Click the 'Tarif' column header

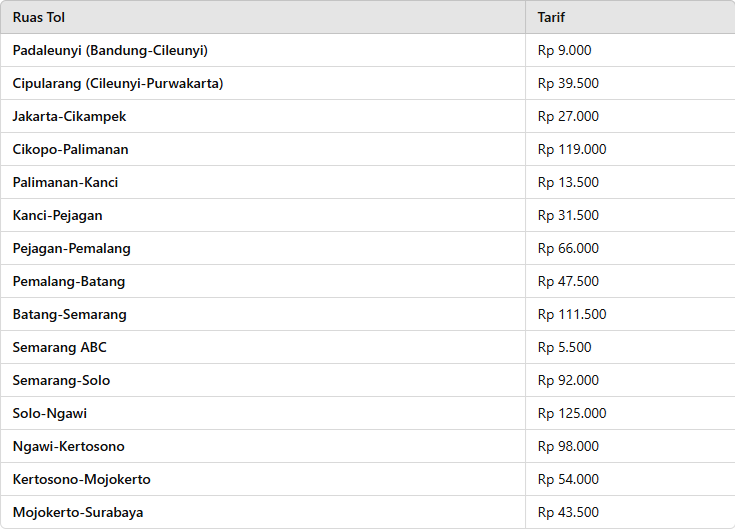point(630,17)
